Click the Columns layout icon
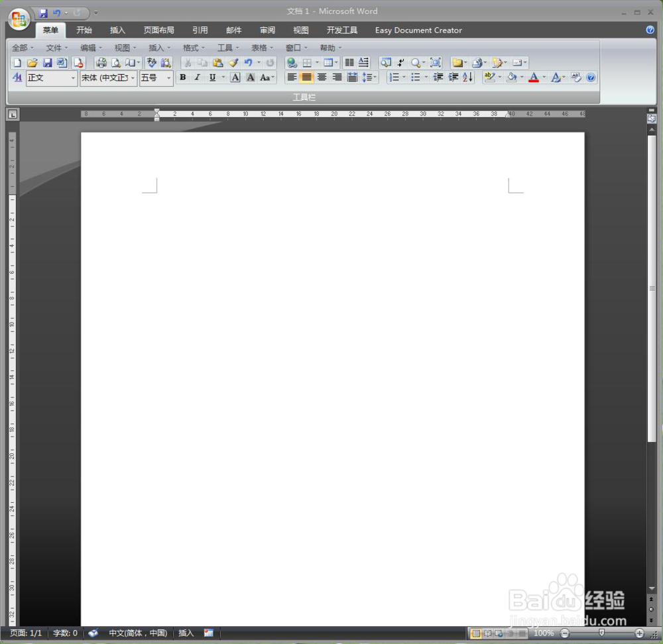663x644 pixels. coord(349,63)
